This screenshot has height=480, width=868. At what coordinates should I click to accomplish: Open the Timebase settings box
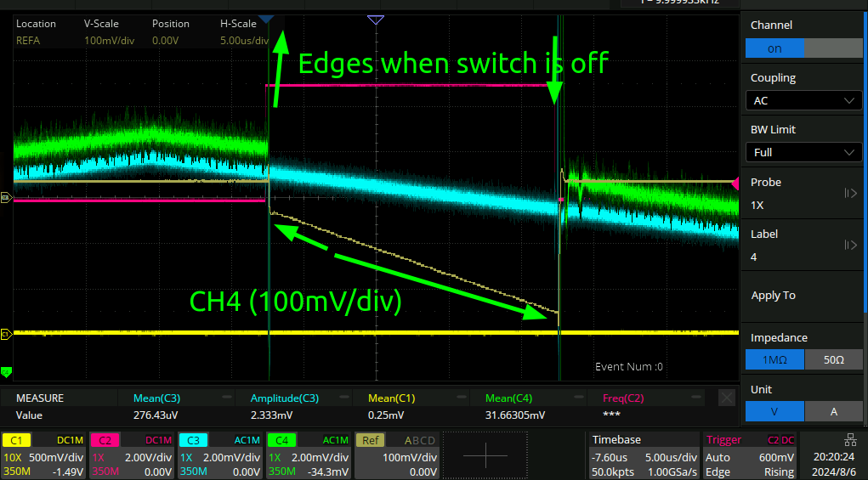coord(643,455)
